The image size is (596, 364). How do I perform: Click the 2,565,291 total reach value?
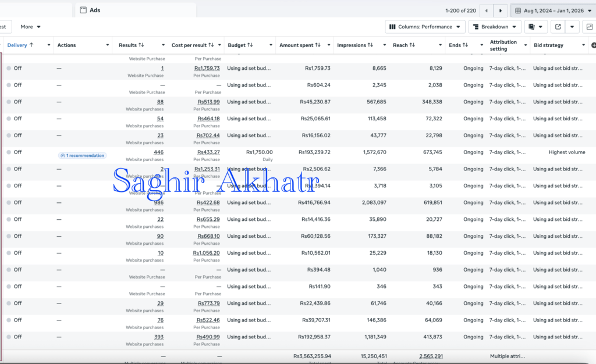431,356
